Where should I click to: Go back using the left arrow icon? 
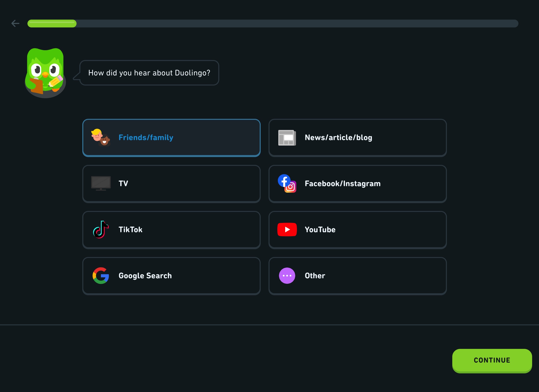coord(15,24)
